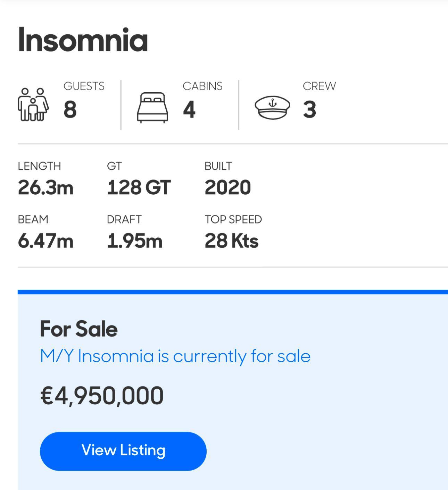Click the For Sale heading
Image resolution: width=448 pixels, height=490 pixels.
[x=79, y=329]
